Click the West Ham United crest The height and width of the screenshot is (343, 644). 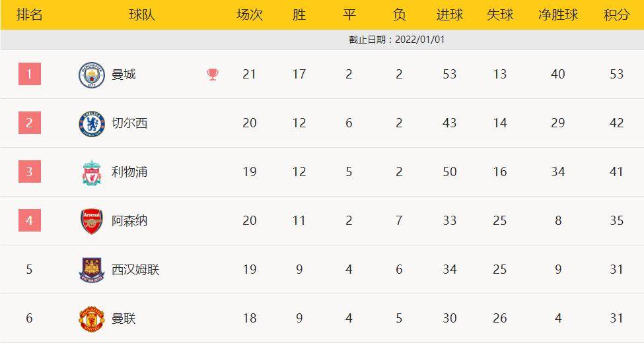(92, 270)
